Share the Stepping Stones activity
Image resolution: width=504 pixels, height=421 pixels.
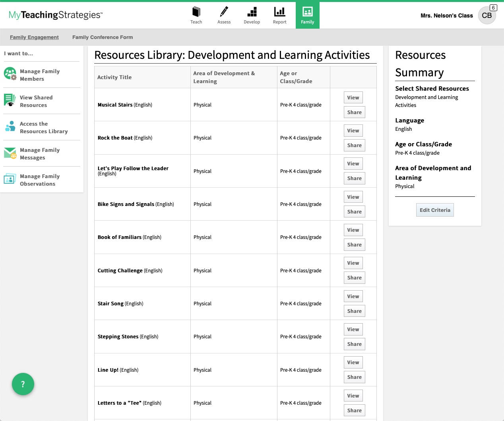[354, 344]
